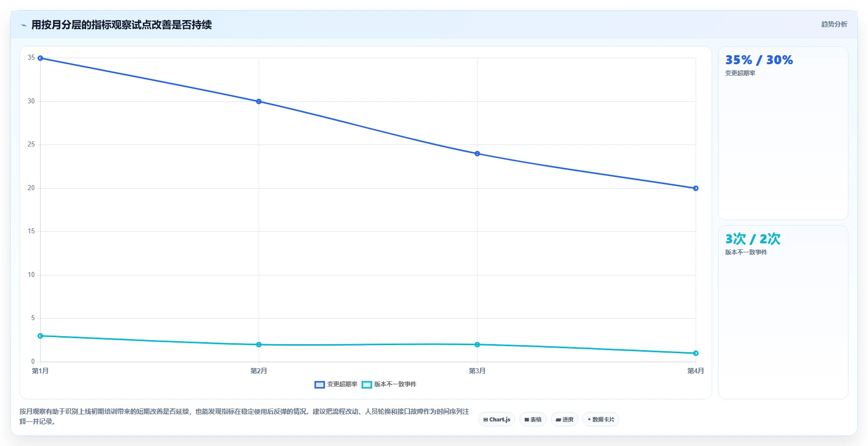
Task: Select the 数据卡片 tag chip
Action: pyautogui.click(x=601, y=419)
